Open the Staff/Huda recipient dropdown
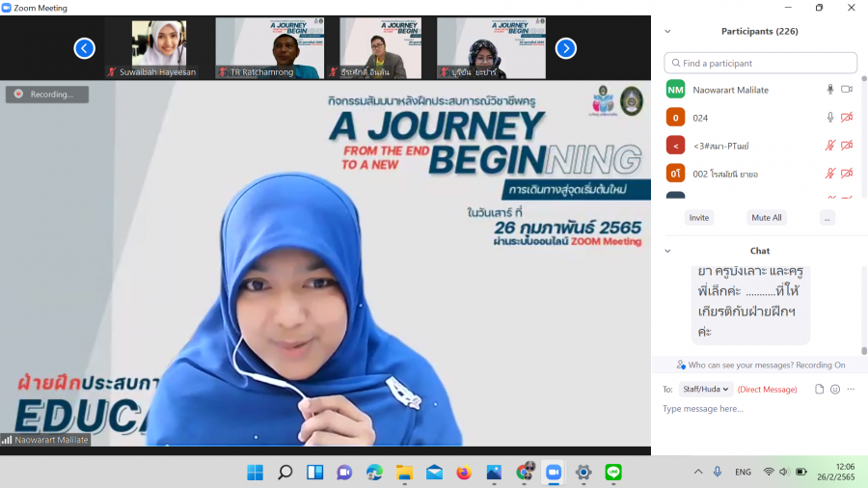This screenshot has width=868, height=488. point(705,390)
